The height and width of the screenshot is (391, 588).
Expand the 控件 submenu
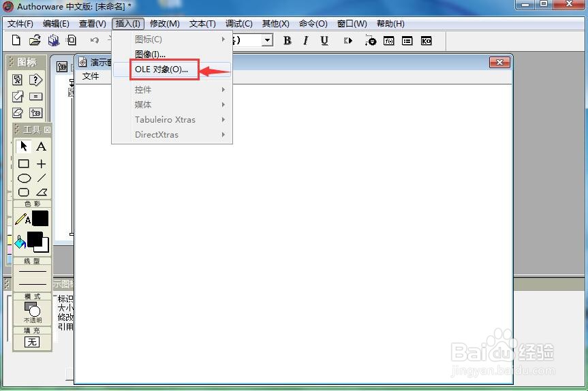(x=172, y=90)
